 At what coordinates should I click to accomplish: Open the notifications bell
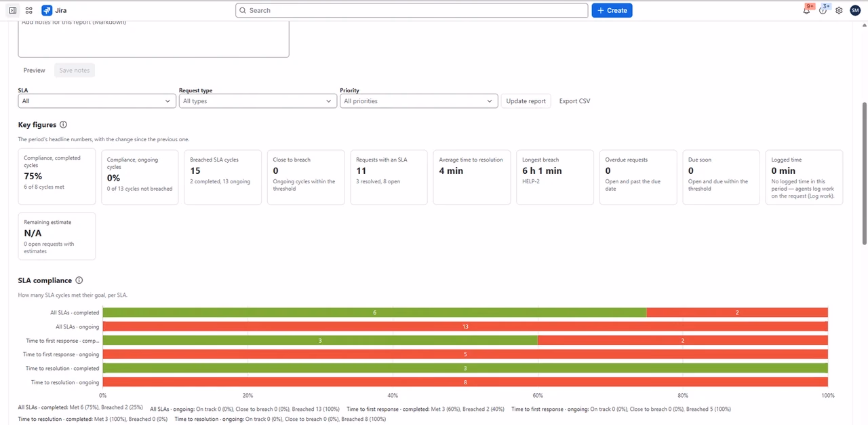pos(806,10)
